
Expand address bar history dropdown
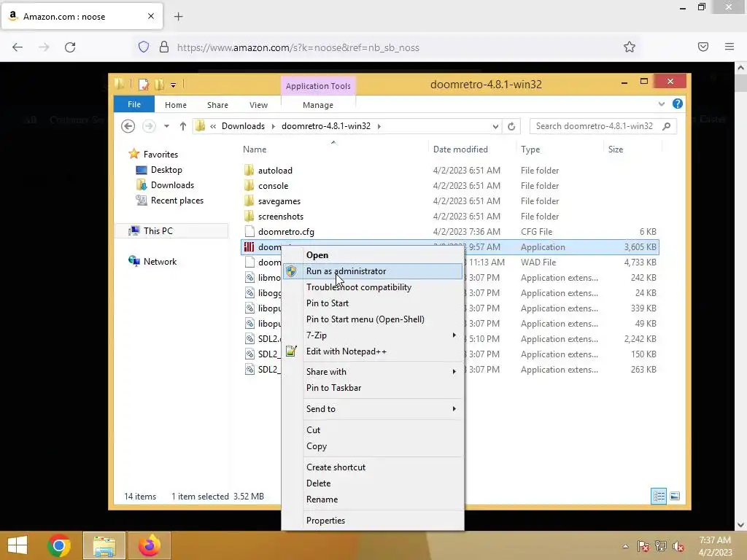point(495,126)
